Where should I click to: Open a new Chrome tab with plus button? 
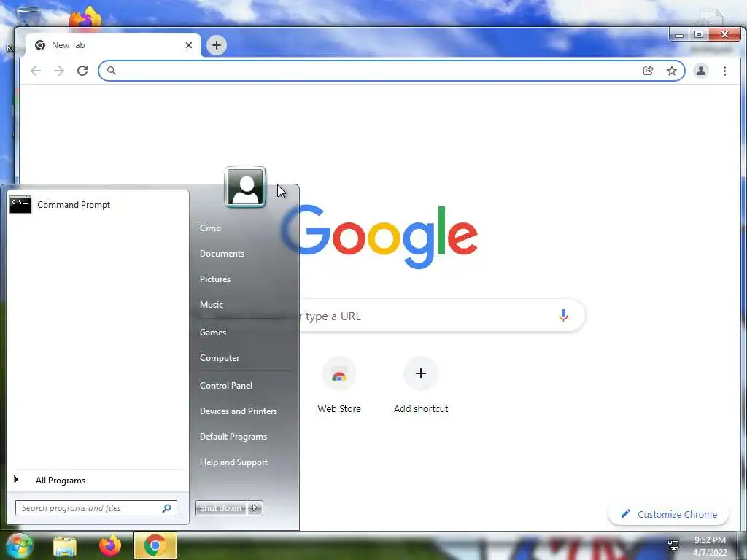tap(216, 45)
